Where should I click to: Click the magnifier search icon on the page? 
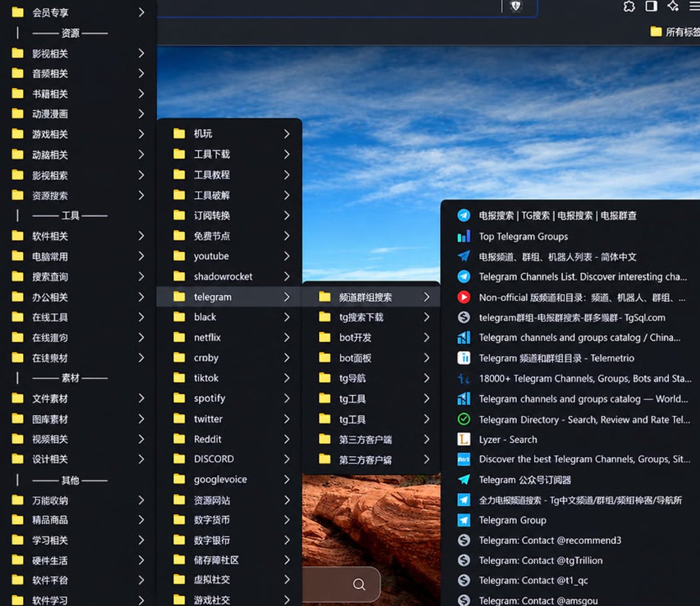click(359, 584)
